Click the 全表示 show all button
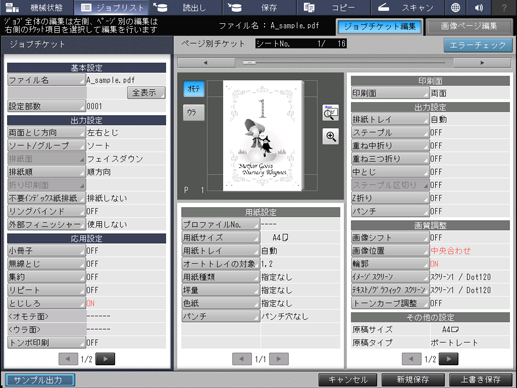The height and width of the screenshot is (388, 517). coord(146,93)
